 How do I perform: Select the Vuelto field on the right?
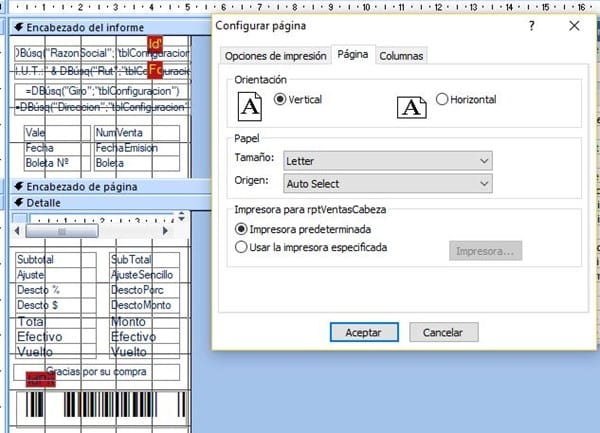(145, 352)
